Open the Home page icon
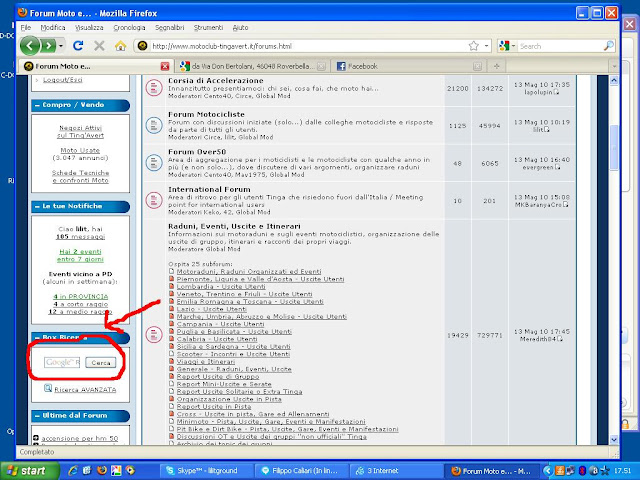640x480 pixels. pos(120,46)
